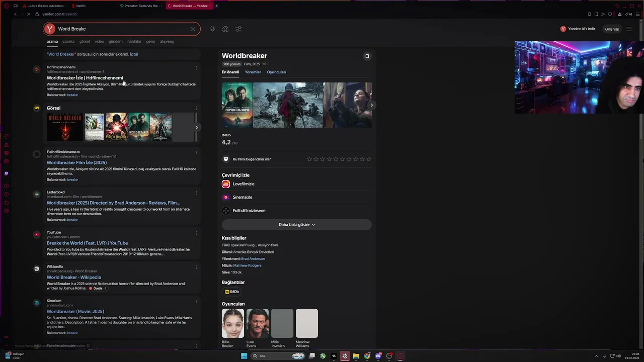Click the Windows taskbar search box

click(x=277, y=356)
